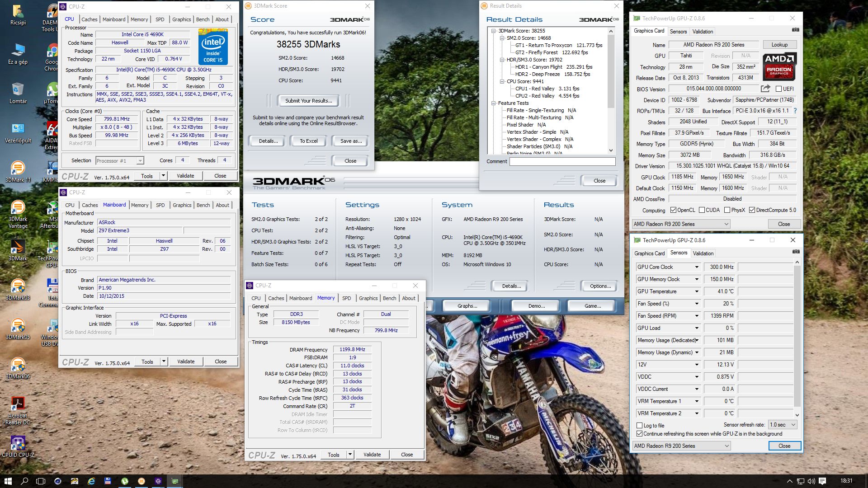
Task: Launch the 3DMark06 desktop shortcut
Action: pyautogui.click(x=18, y=368)
